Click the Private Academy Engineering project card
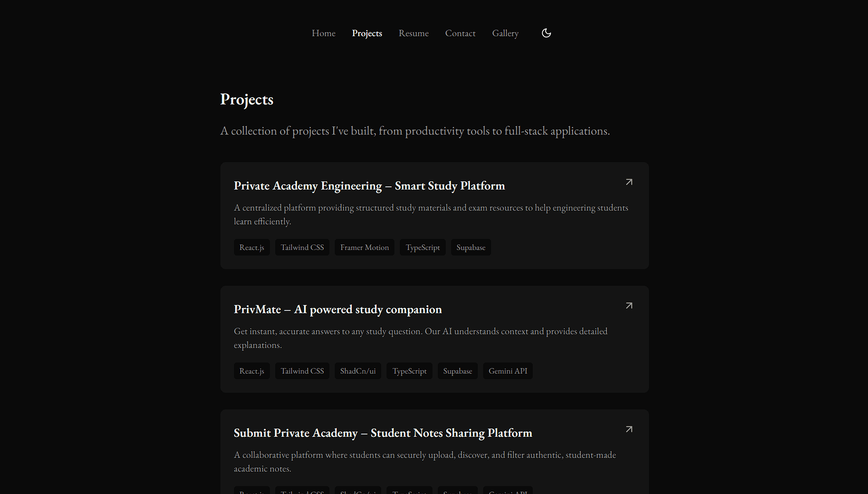This screenshot has height=494, width=868. (x=434, y=215)
